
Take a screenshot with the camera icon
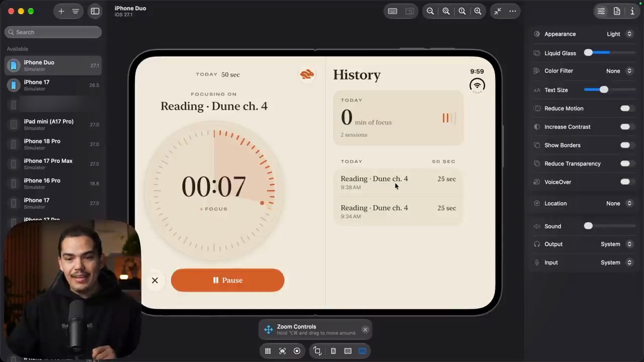tap(282, 351)
